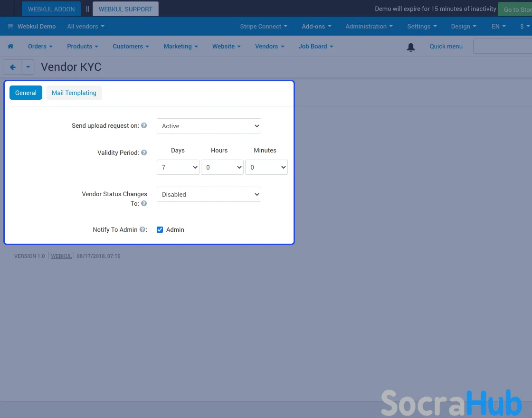Expand the dropdown arrow beside back button
This screenshot has width=532, height=418.
[28, 67]
